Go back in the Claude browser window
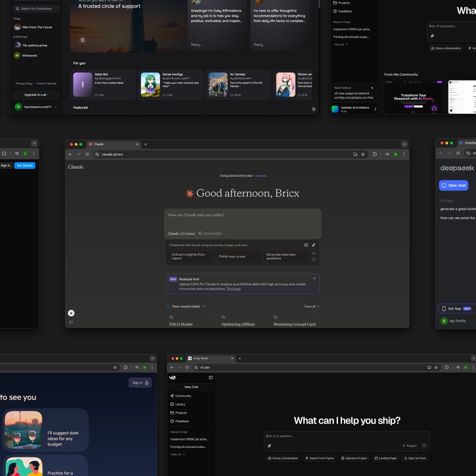 [71, 154]
